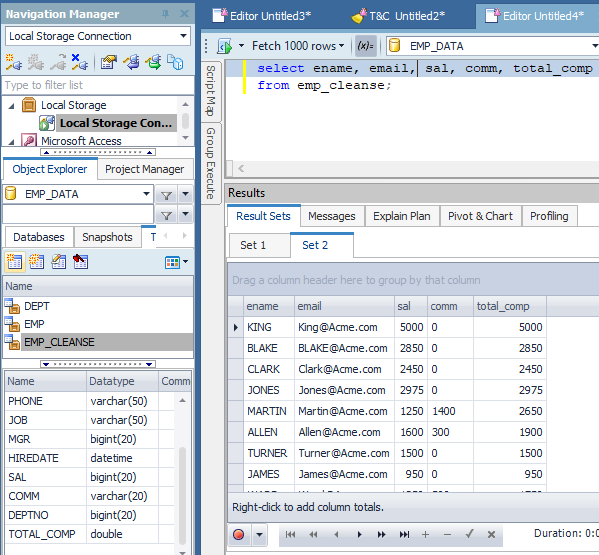
Task: Click the Datatype column header
Action: (x=122, y=381)
